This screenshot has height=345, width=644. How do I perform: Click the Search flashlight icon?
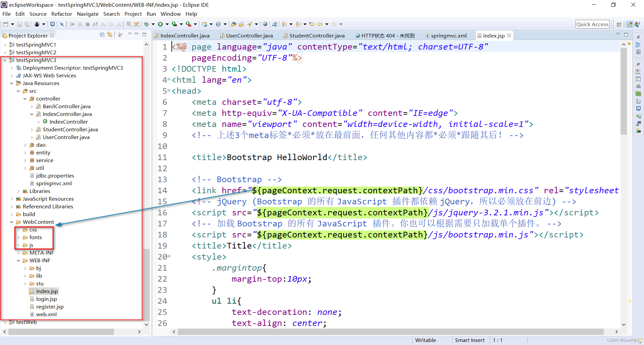pos(249,24)
